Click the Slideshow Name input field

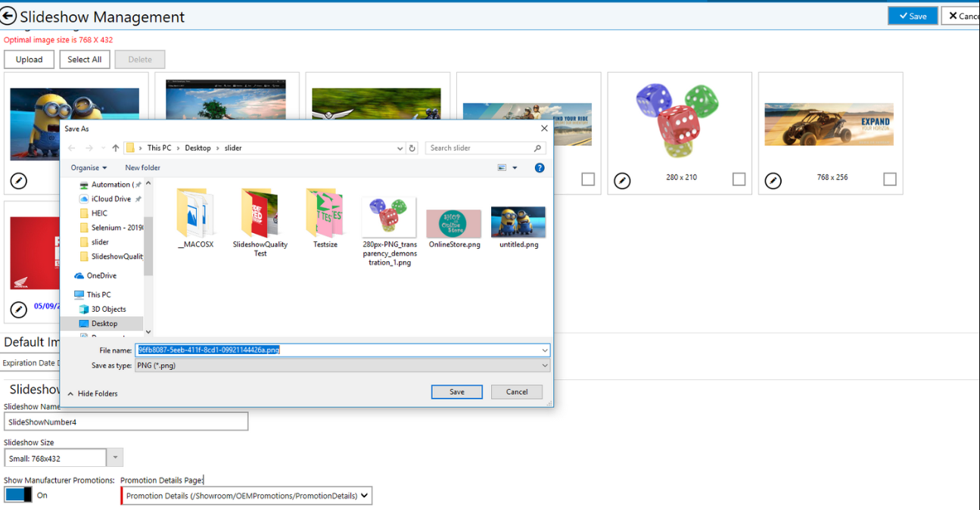click(126, 421)
